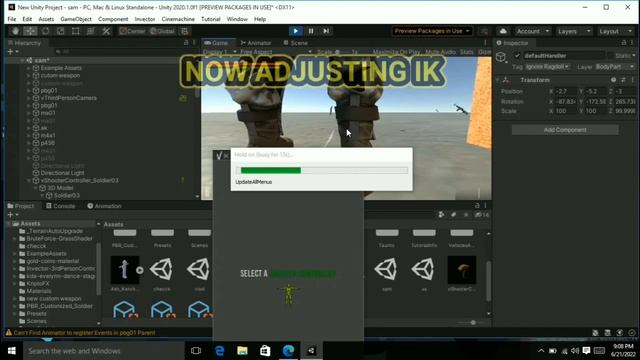640x360 pixels.
Task: Collapse the 3D Model node
Action: click(x=36, y=188)
